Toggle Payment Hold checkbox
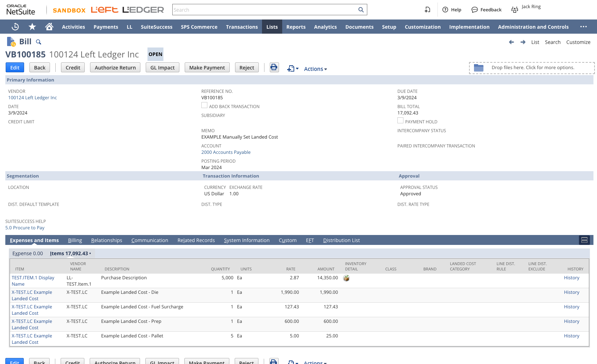Image resolution: width=597 pixels, height=364 pixels. [400, 121]
